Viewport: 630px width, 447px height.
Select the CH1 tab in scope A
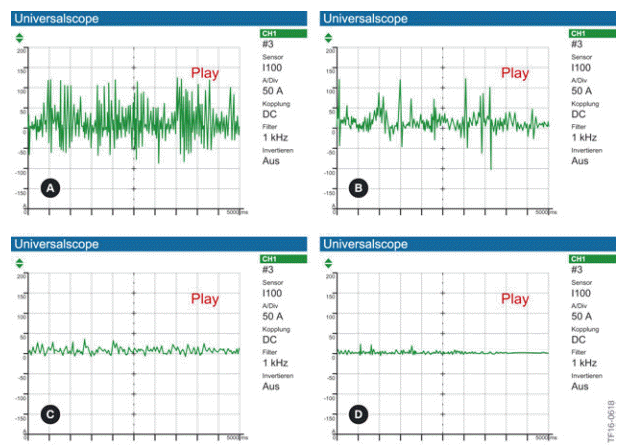284,33
